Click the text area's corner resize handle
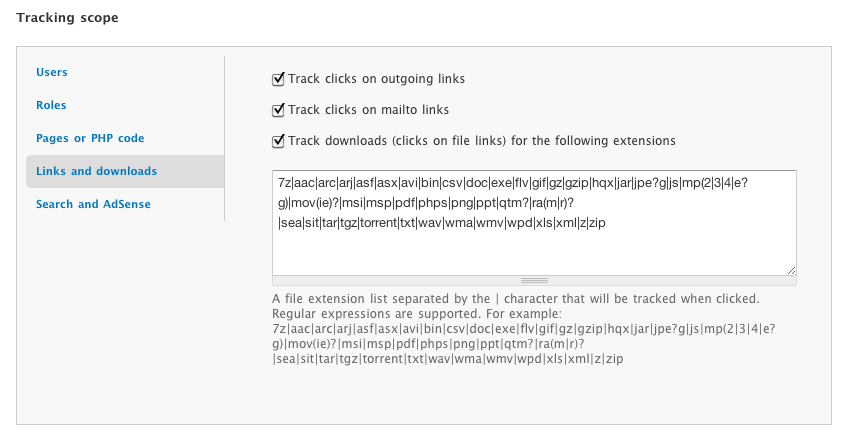The width and height of the screenshot is (845, 432). point(791,269)
